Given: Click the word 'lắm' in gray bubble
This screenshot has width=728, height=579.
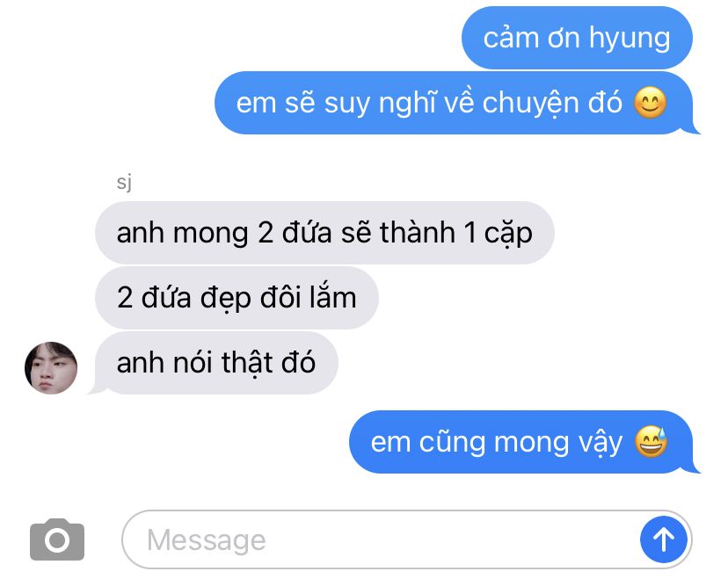Looking at the screenshot, I should pos(333,296).
